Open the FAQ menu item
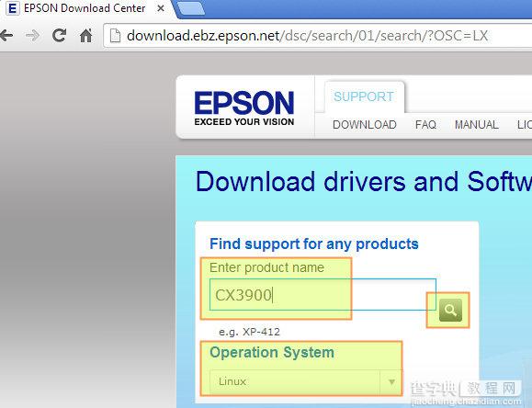Image resolution: width=532 pixels, height=408 pixels. 425,125
